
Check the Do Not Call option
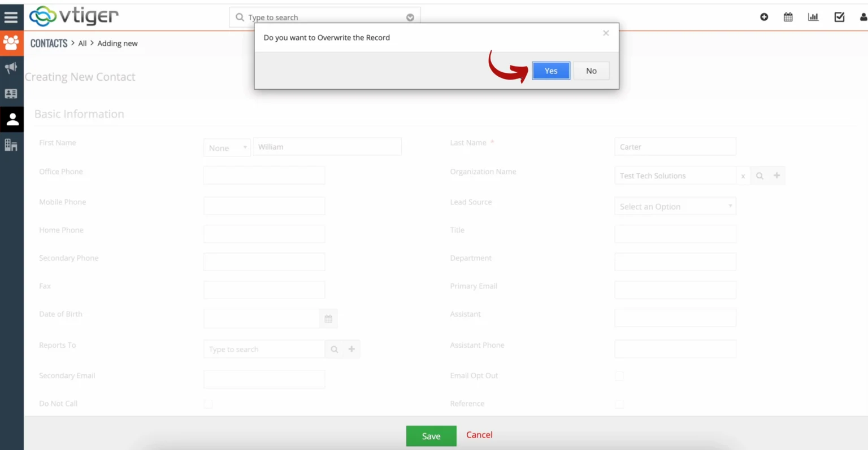coord(208,404)
